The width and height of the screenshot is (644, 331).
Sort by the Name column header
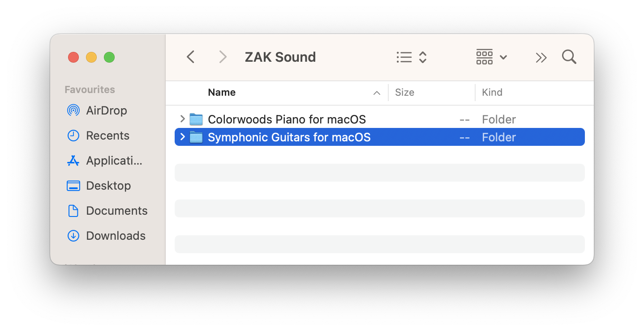click(x=222, y=93)
